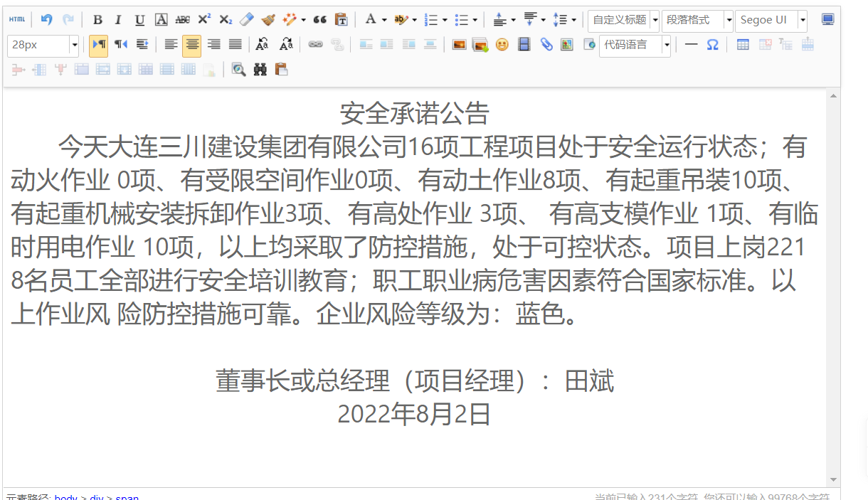Insert a blockquote
The width and height of the screenshot is (868, 500).
[320, 20]
